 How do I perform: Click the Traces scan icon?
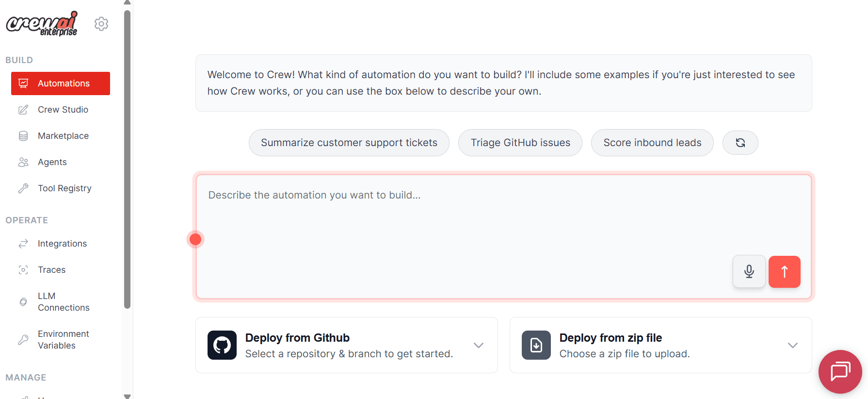[x=23, y=270]
